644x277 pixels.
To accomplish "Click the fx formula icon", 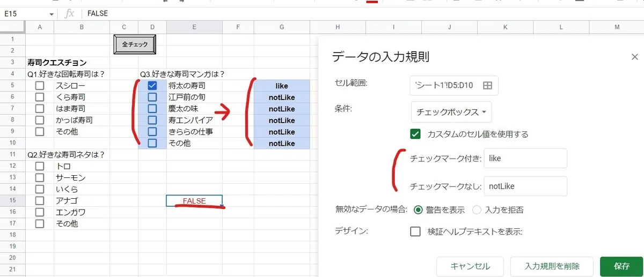I will [70, 14].
